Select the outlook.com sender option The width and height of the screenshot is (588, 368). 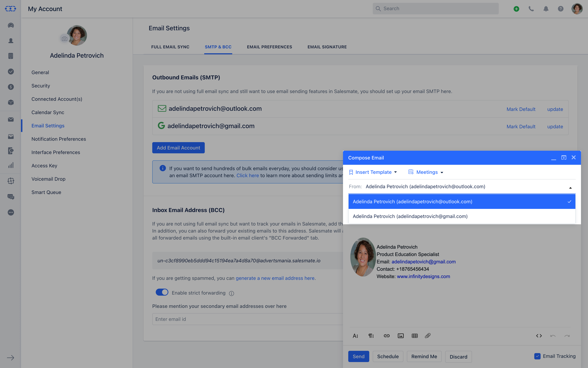pos(462,202)
